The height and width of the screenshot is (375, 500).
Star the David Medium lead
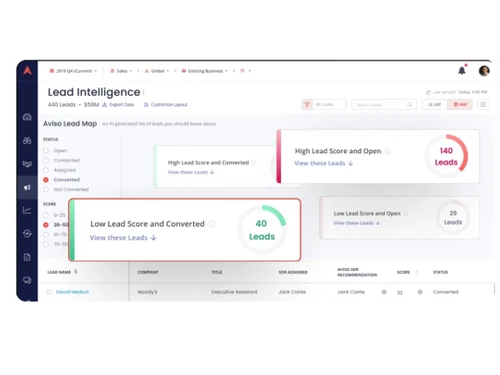tap(49, 292)
